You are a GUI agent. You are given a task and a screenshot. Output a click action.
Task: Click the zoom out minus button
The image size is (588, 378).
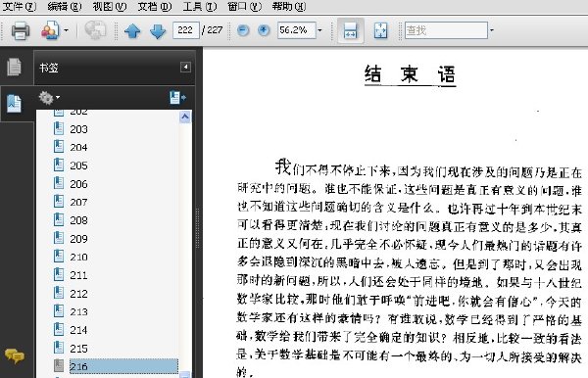pyautogui.click(x=243, y=30)
